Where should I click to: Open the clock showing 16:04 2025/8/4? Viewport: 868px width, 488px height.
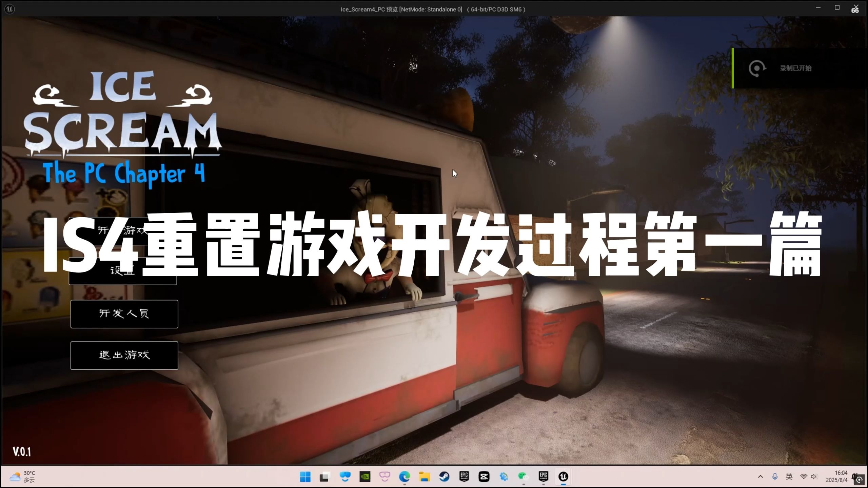[x=836, y=476]
